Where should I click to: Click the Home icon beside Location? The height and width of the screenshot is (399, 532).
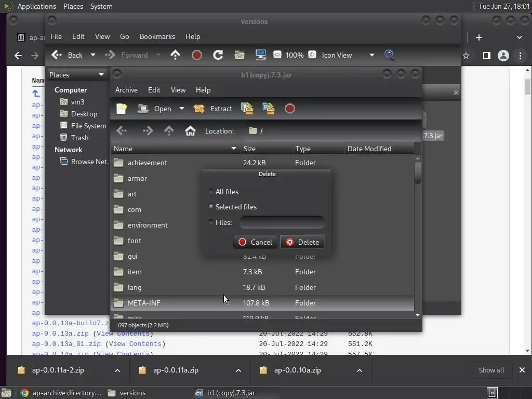coord(190,130)
